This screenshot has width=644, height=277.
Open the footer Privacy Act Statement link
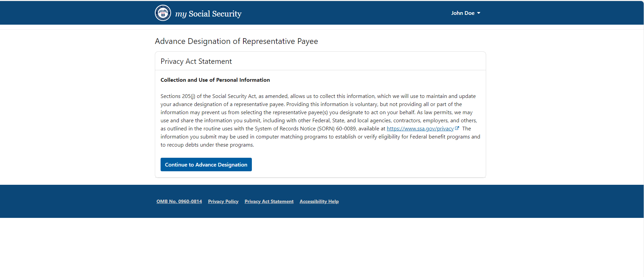pos(269,201)
